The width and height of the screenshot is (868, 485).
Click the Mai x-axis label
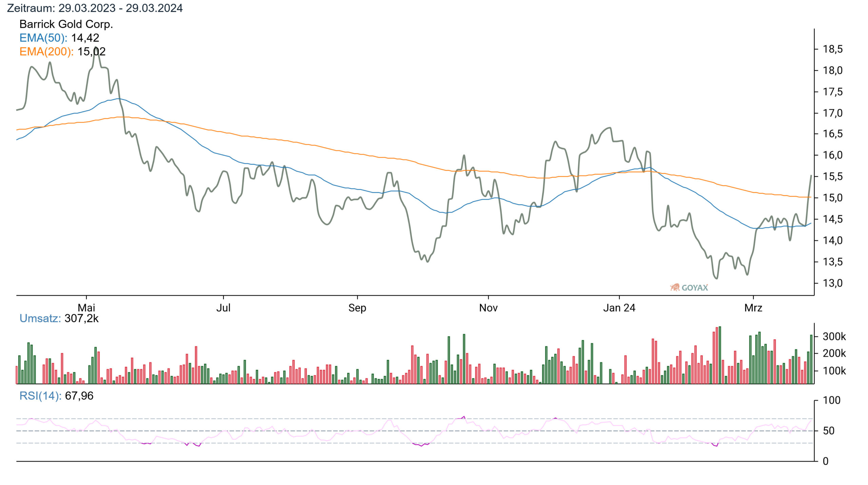pyautogui.click(x=86, y=308)
